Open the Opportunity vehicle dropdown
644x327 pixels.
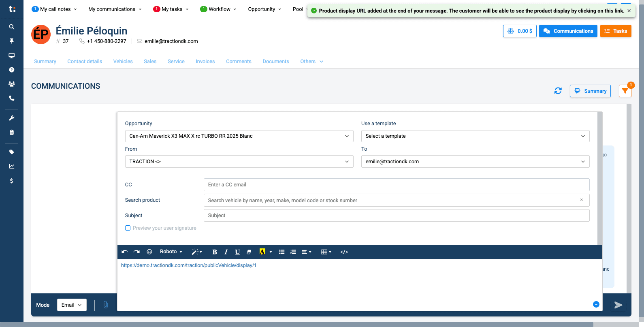pos(239,136)
